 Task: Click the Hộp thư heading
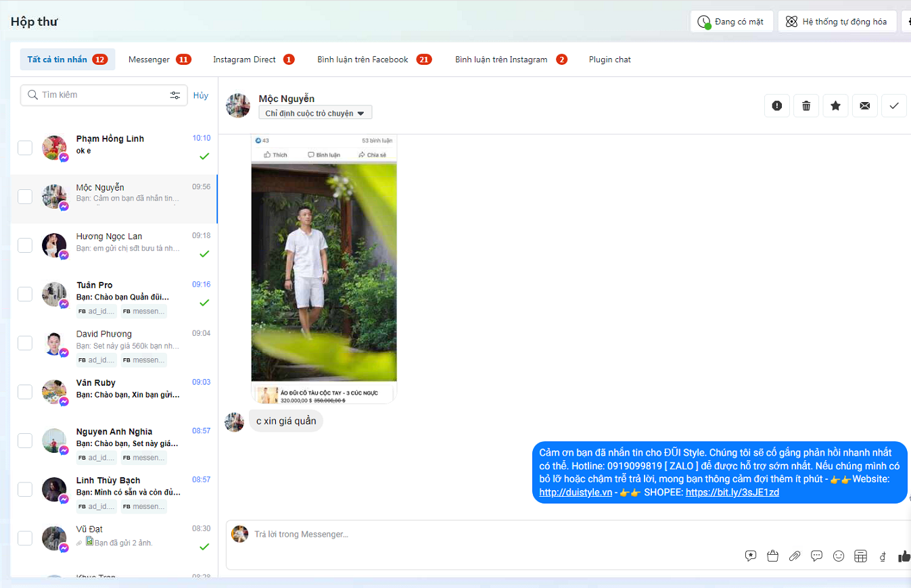34,22
